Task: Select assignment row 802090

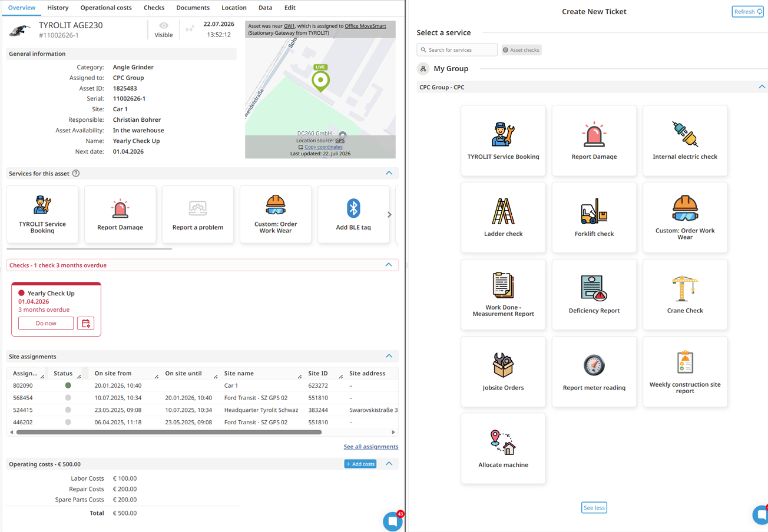Action: [203, 385]
